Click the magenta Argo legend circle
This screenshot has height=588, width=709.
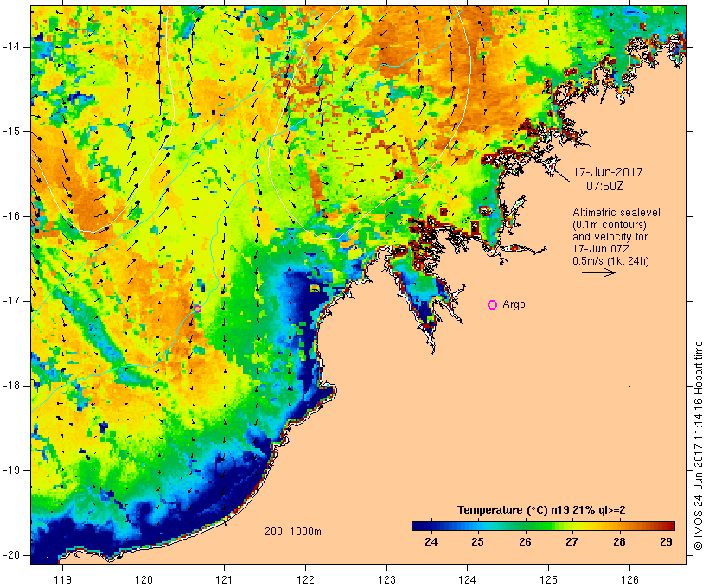coord(493,305)
